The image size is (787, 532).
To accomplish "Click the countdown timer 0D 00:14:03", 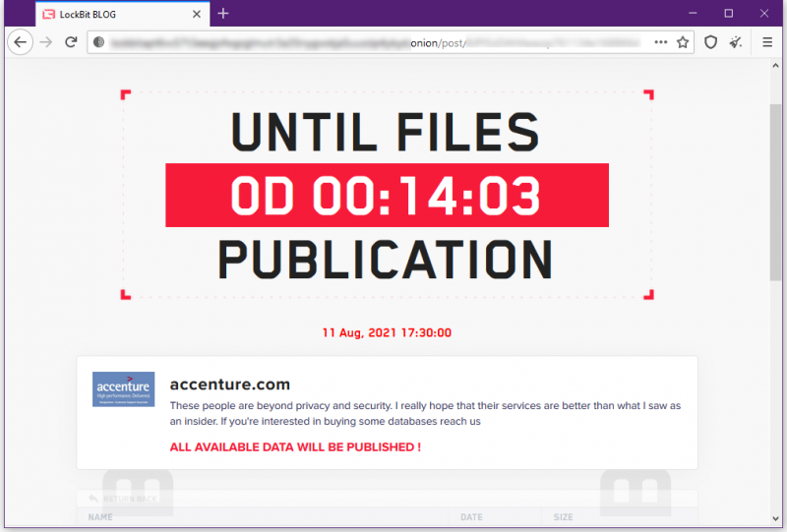I will tap(387, 196).
